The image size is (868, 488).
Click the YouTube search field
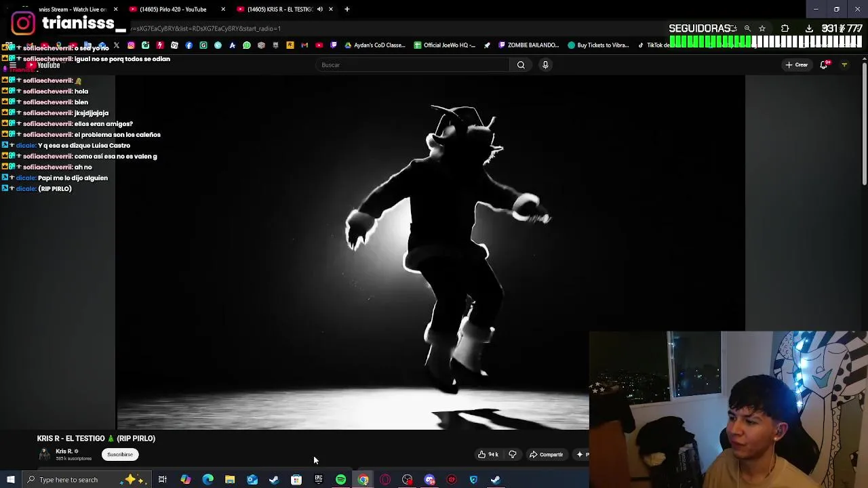click(x=413, y=65)
